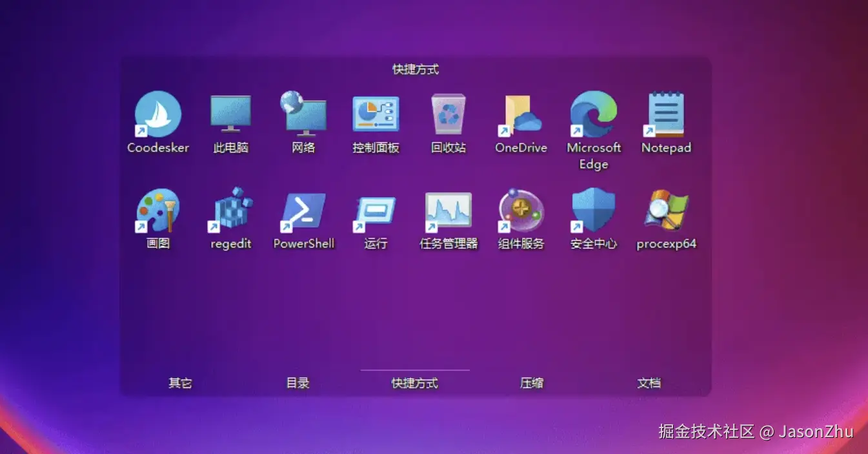Switch to the 其它 tab
This screenshot has width=868, height=454.
tap(181, 383)
